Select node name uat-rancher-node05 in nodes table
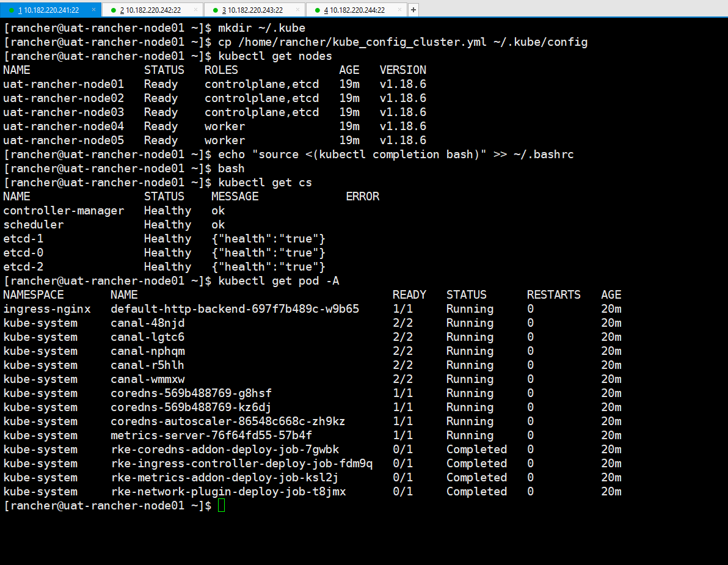The height and width of the screenshot is (565, 728). [x=64, y=140]
